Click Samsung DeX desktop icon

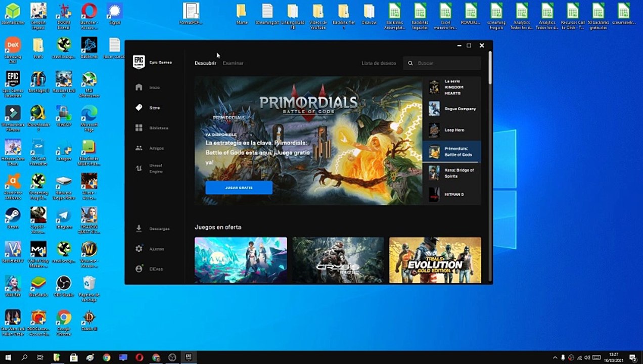(13, 50)
